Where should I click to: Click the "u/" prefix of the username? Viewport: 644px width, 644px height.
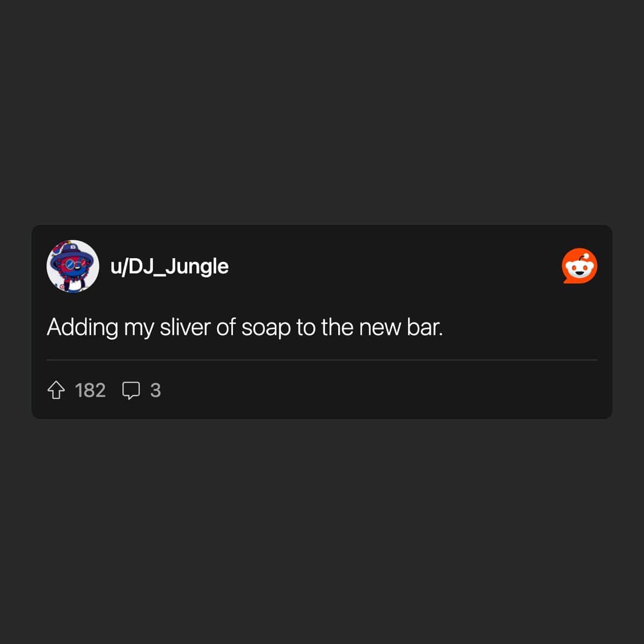click(118, 266)
